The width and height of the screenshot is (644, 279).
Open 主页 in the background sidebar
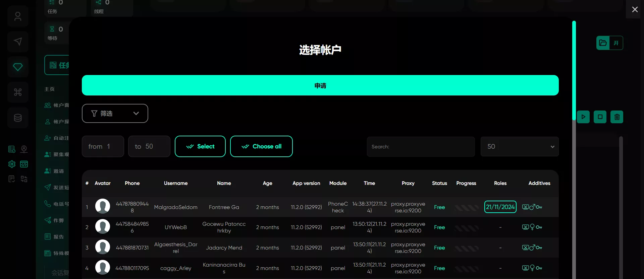tap(50, 89)
